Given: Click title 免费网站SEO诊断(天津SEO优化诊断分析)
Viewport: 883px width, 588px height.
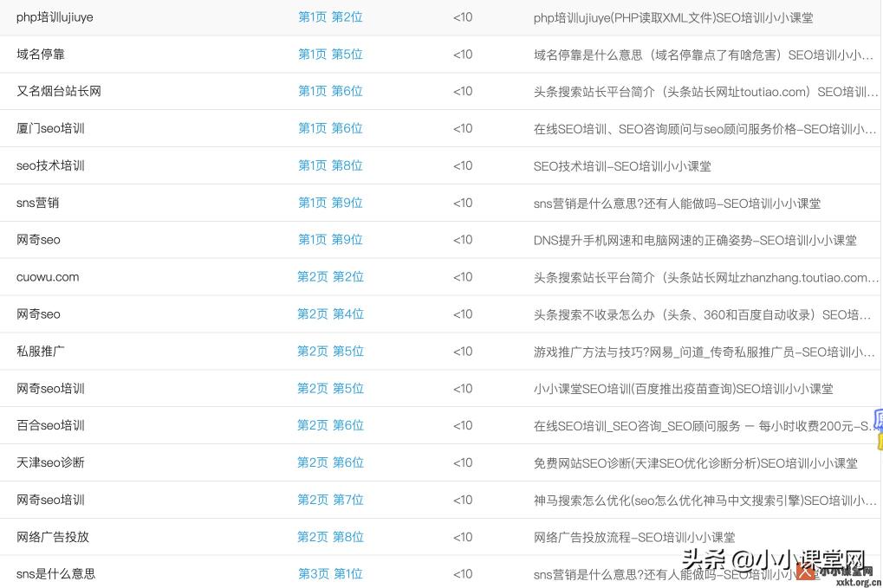Looking at the screenshot, I should point(696,463).
